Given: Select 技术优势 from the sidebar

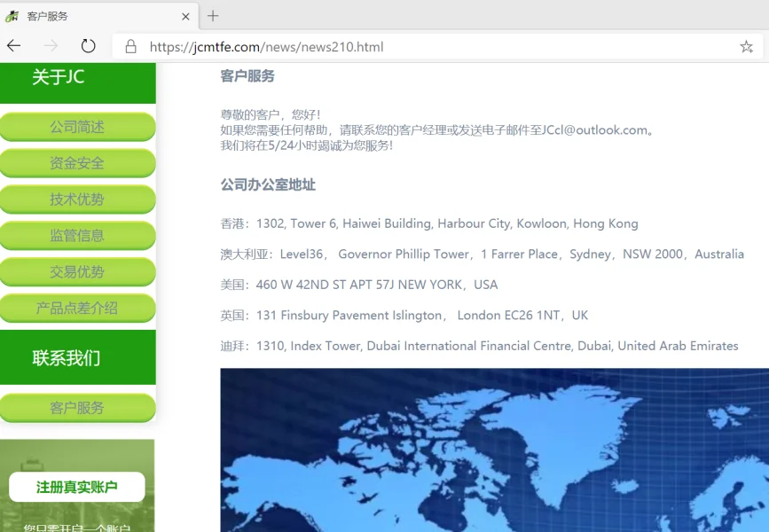Looking at the screenshot, I should 77,199.
